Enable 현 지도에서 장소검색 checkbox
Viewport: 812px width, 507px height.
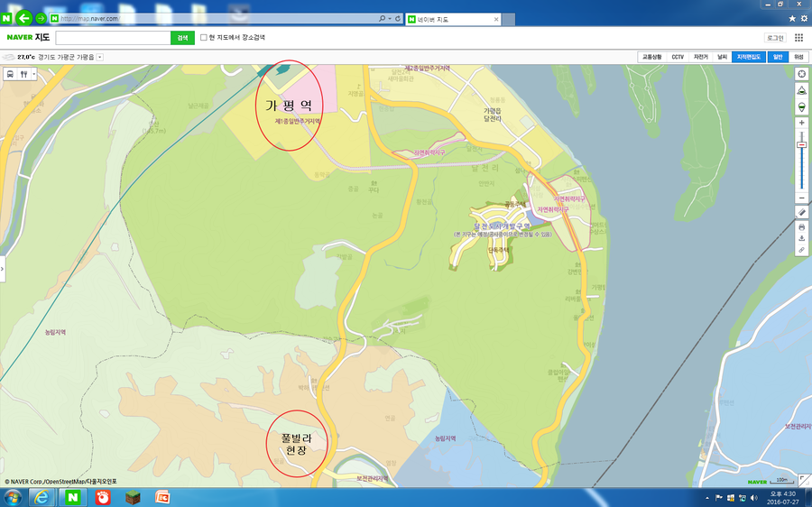pos(204,37)
